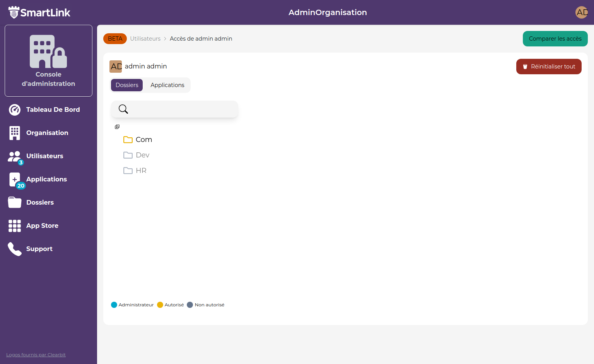Screen dimensions: 594x364
Task: Click the user avatar in top right
Action: coord(581,12)
